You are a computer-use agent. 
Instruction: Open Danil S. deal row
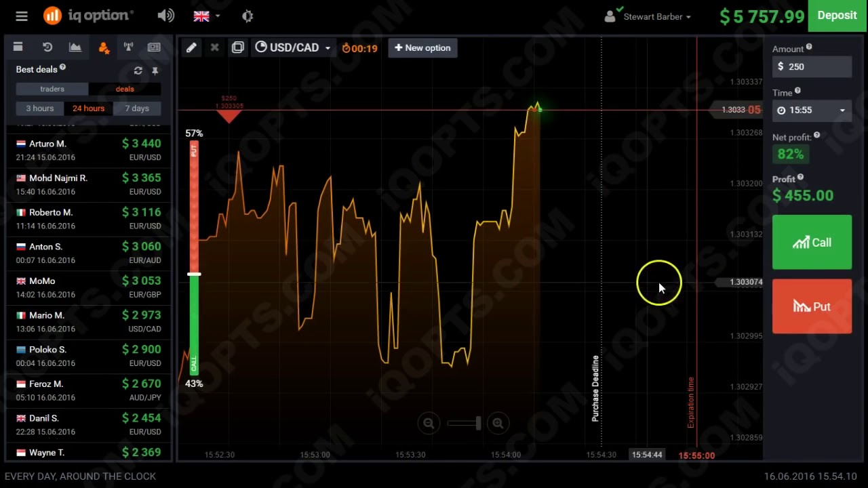[x=88, y=424]
